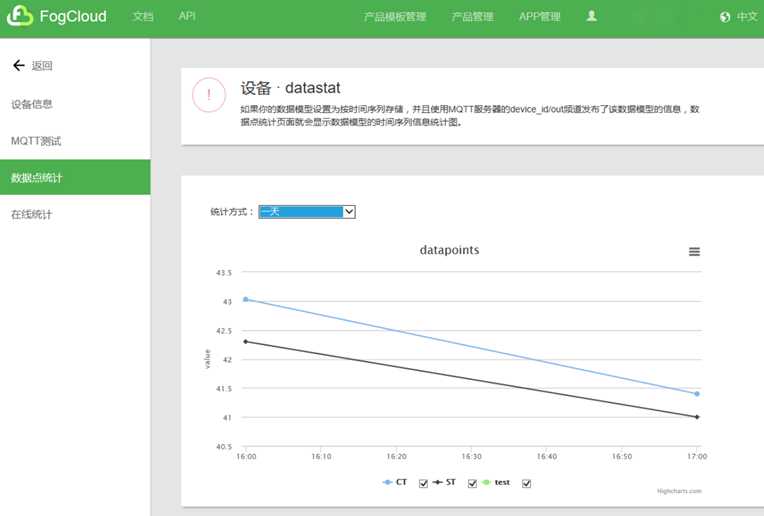764x516 pixels.
Task: Open the user profile icon in the header
Action: [592, 16]
